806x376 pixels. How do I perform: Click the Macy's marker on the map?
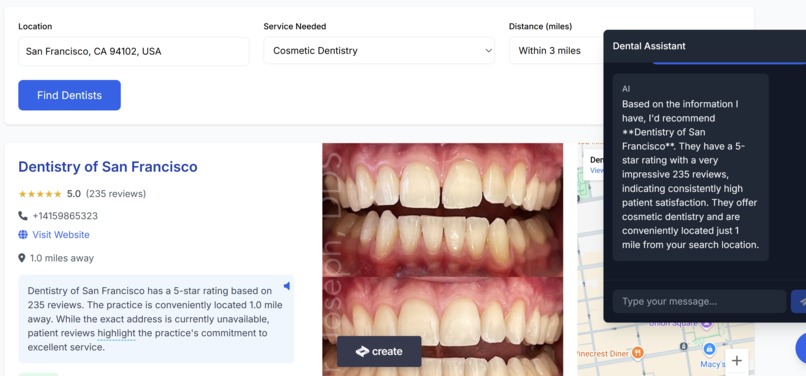709,349
